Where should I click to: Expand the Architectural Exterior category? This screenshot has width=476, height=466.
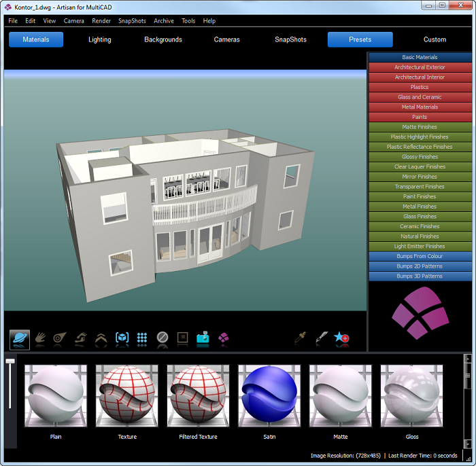pos(420,67)
